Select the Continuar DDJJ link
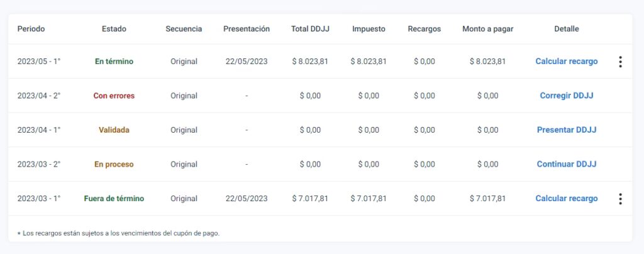The height and width of the screenshot is (254, 644). [567, 164]
